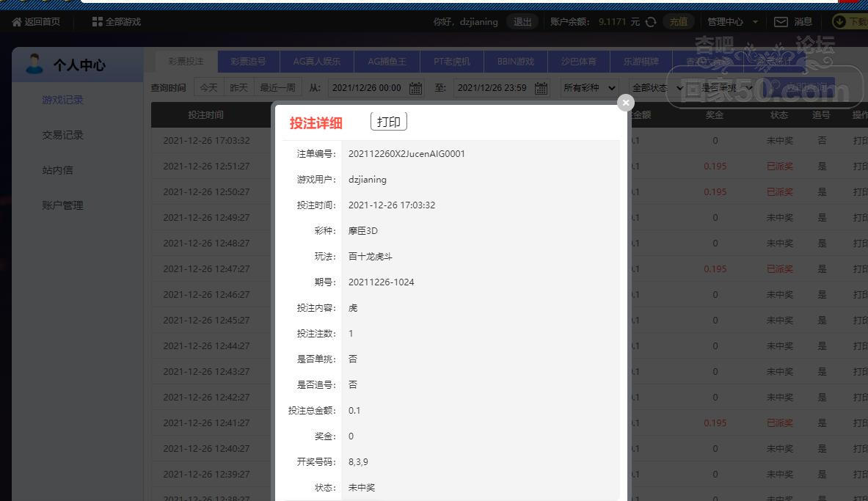Image resolution: width=868 pixels, height=501 pixels.
Task: Click the download arrow icon at top right
Action: pos(839,21)
